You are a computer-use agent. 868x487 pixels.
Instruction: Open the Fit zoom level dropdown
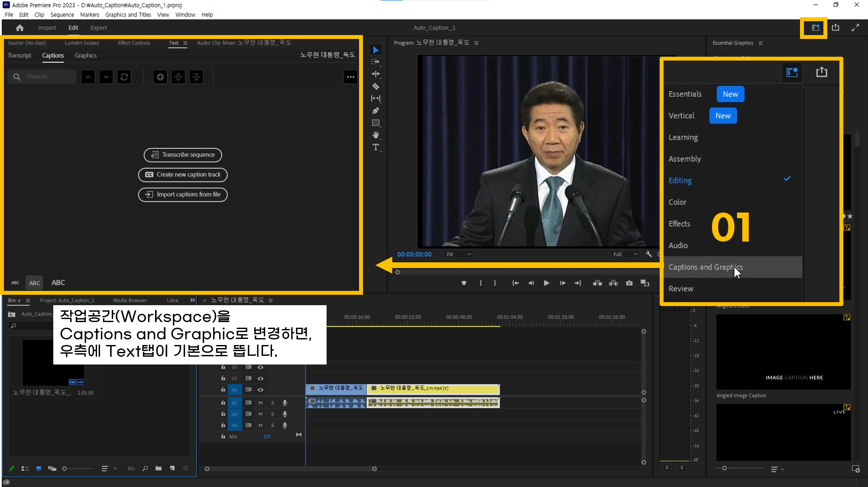click(x=459, y=255)
